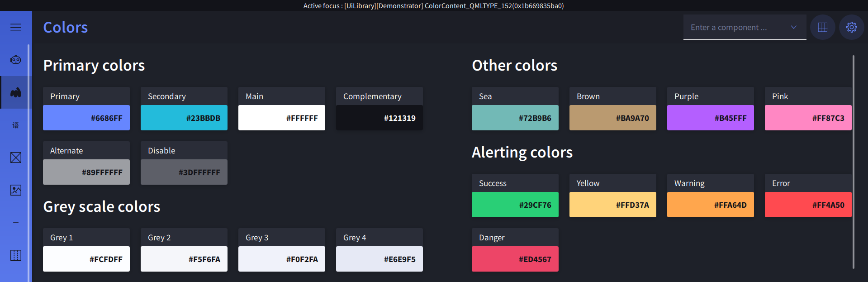The image size is (868, 282).
Task: Click the Alternate #89FFFFFF color swatch
Action: click(86, 172)
